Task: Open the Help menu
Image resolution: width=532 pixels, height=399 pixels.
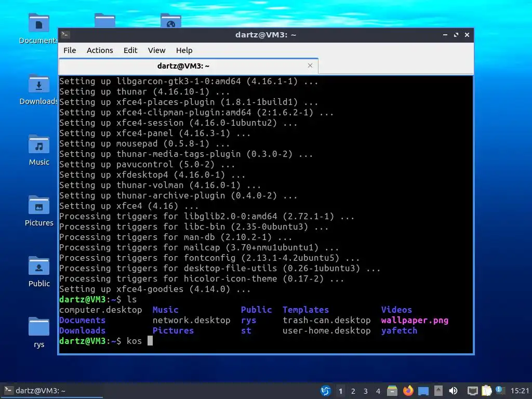Action: click(x=184, y=50)
